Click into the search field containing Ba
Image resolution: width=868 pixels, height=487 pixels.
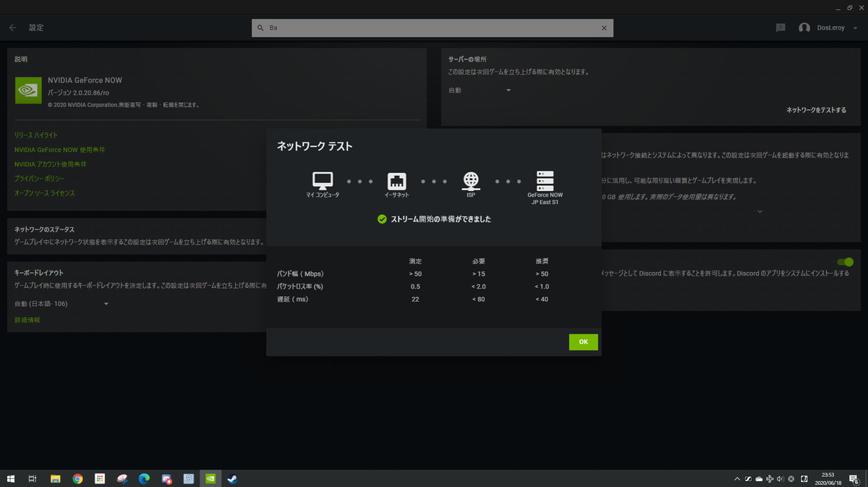point(433,27)
